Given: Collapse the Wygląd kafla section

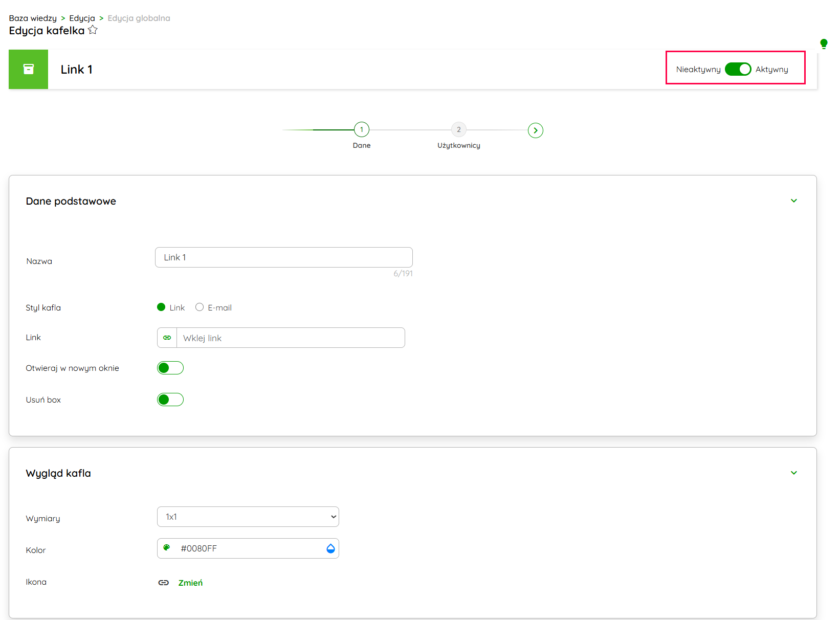Looking at the screenshot, I should tap(793, 473).
